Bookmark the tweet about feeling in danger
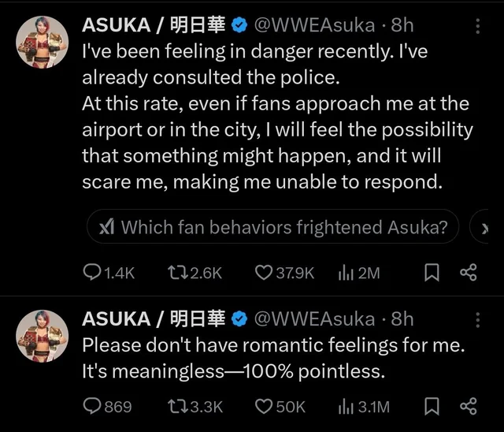The width and height of the screenshot is (504, 432). 432,273
